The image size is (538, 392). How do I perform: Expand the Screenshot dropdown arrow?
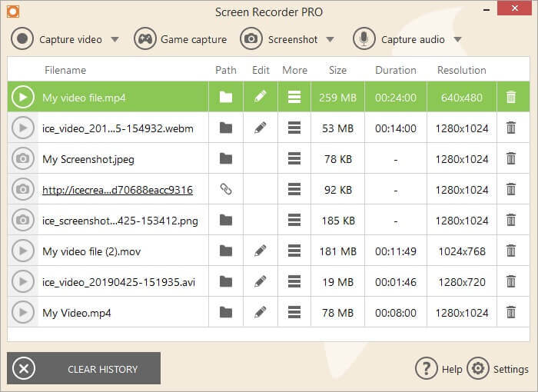tap(330, 39)
